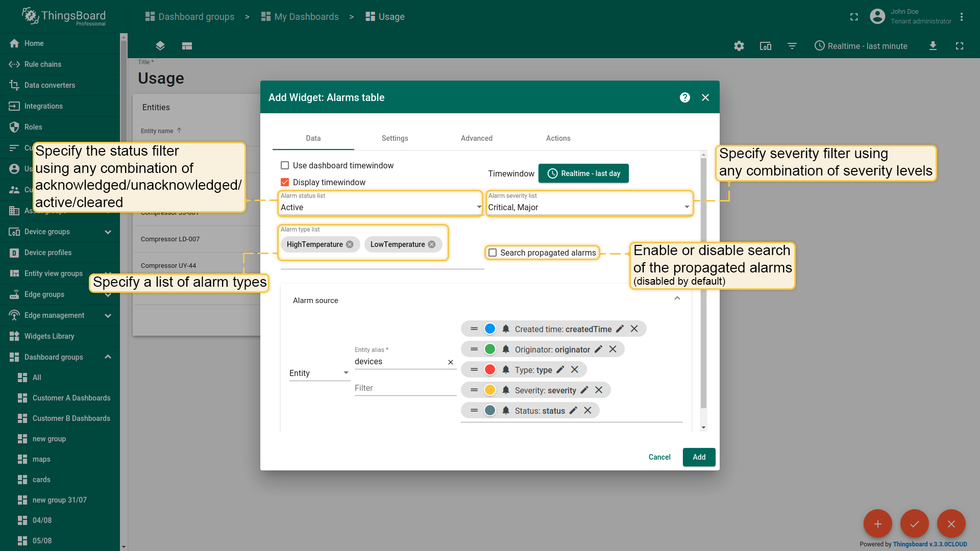
Task: Open the help icon in Add Widget dialog
Action: click(x=685, y=97)
